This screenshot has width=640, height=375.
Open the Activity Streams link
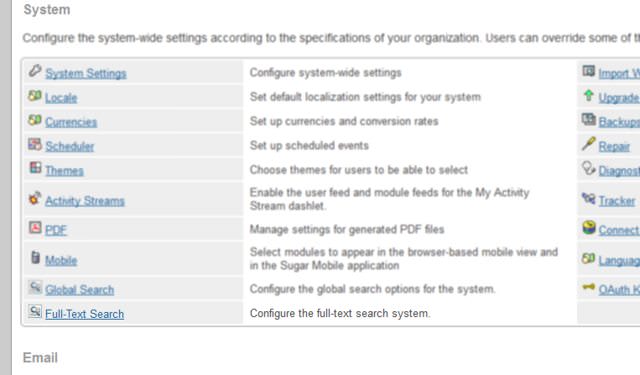click(85, 201)
